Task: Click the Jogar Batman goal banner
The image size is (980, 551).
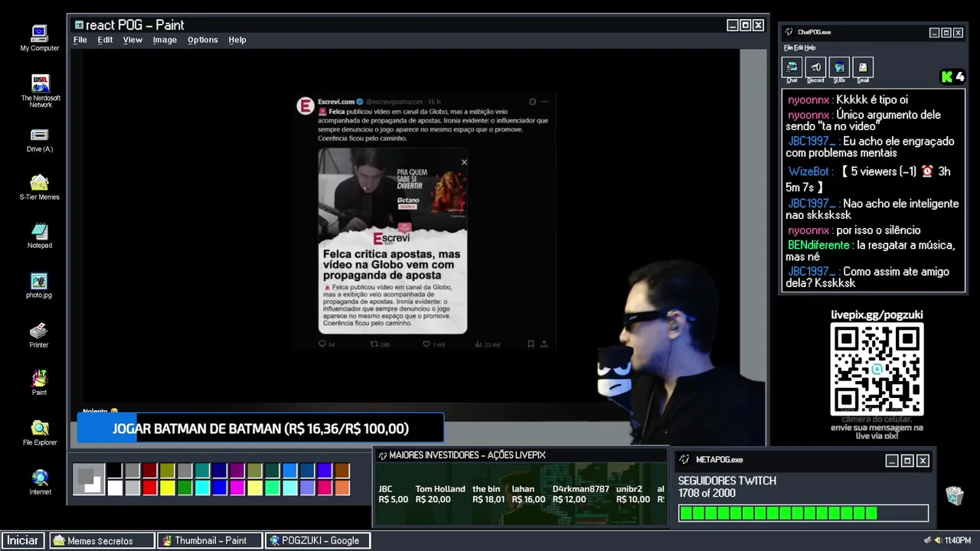Action: pos(260,429)
